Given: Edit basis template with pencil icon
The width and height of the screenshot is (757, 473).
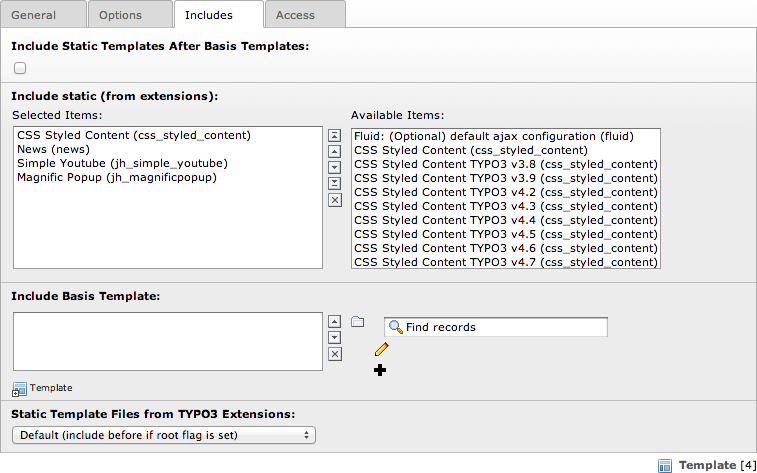Looking at the screenshot, I should (x=381, y=349).
